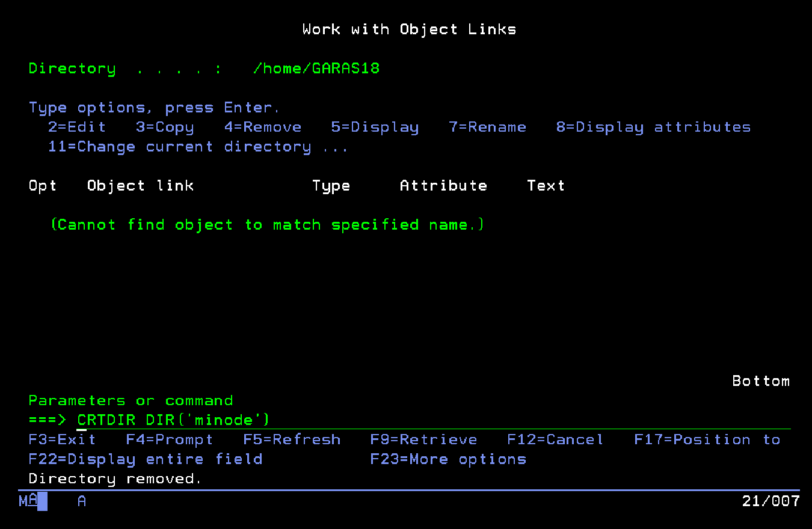The width and height of the screenshot is (812, 529).
Task: Select F12=Cancel function key label
Action: point(554,439)
